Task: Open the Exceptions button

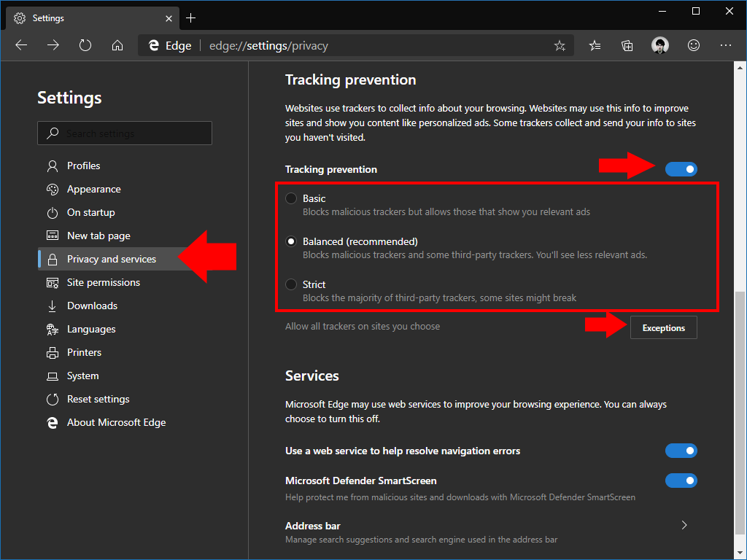Action: (663, 328)
